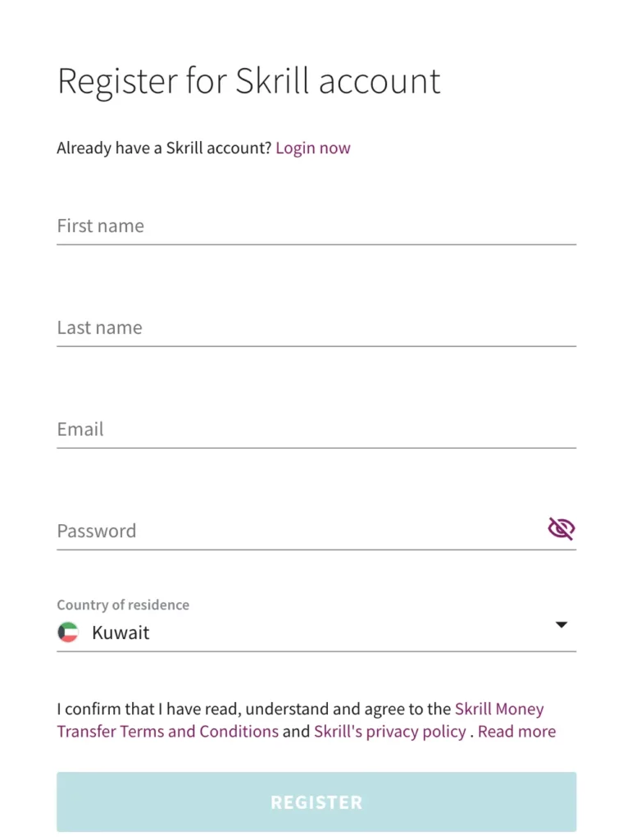Click the 'Already have a Skrill account?' text
The image size is (632, 840).
click(x=164, y=148)
